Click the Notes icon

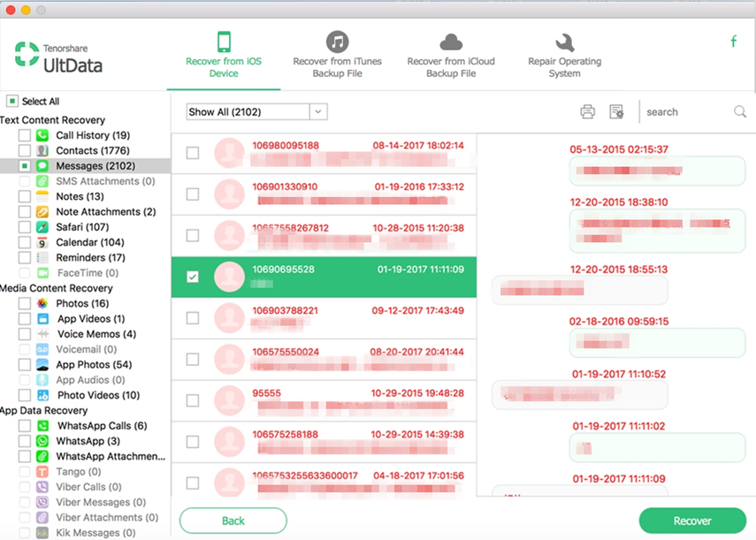[x=42, y=196]
